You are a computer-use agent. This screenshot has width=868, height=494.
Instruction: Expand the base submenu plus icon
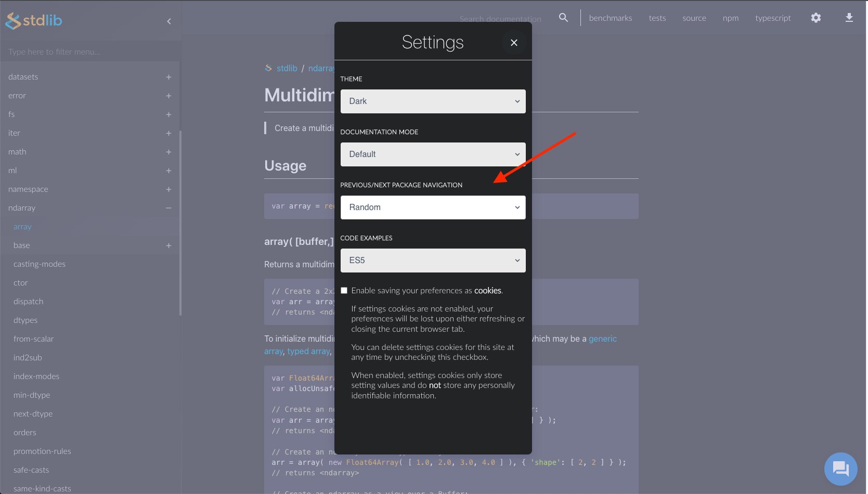[x=169, y=245]
